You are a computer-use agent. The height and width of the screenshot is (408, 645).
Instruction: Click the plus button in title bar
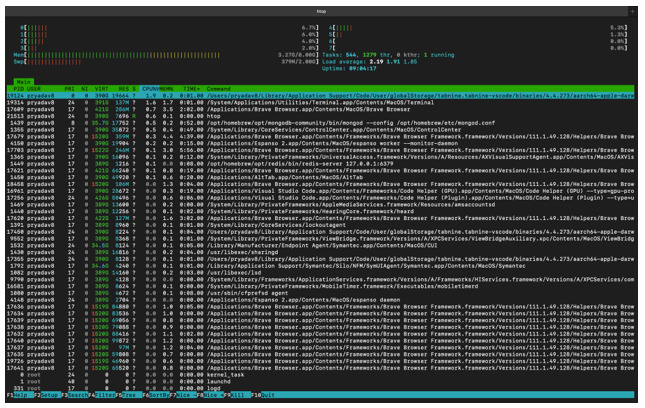click(x=633, y=12)
